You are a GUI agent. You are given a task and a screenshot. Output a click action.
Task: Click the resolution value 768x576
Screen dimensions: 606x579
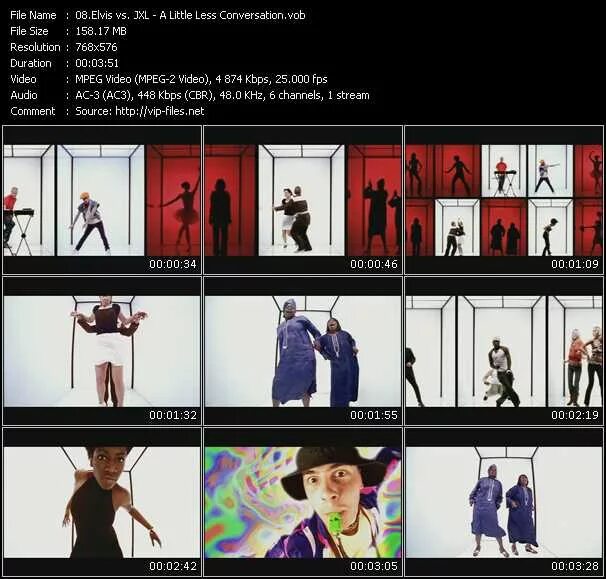click(96, 47)
